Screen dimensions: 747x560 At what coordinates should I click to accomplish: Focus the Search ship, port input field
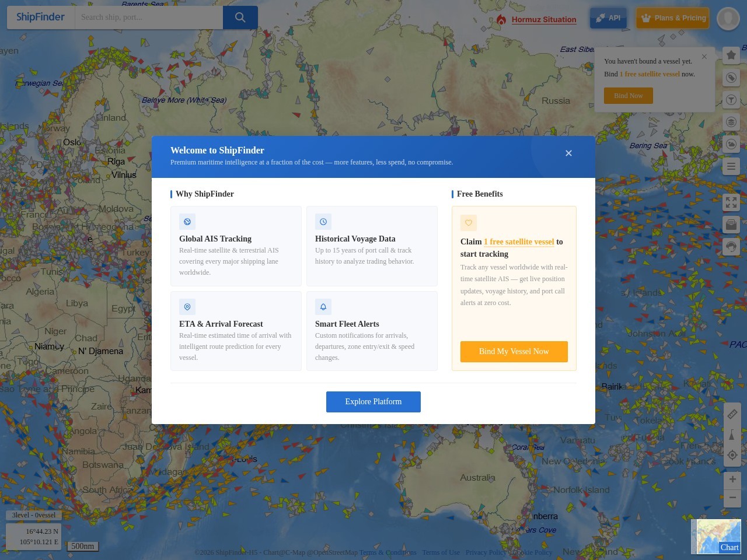pos(149,17)
